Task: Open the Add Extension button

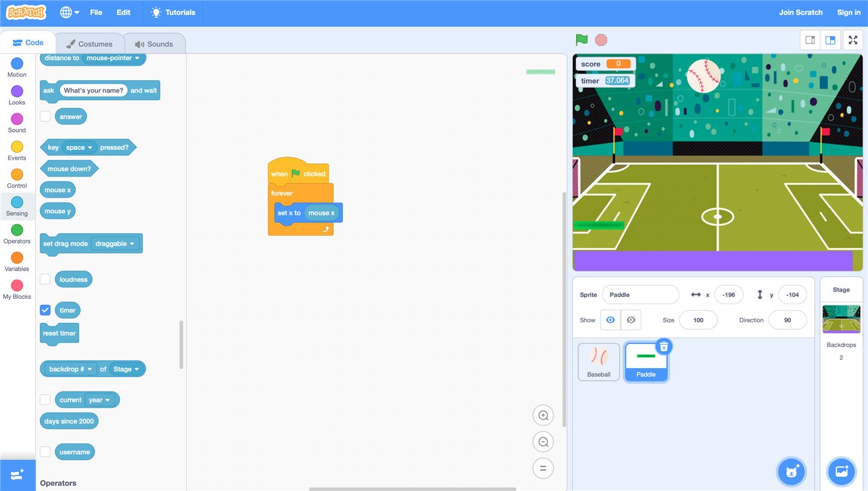Action: tap(17, 475)
